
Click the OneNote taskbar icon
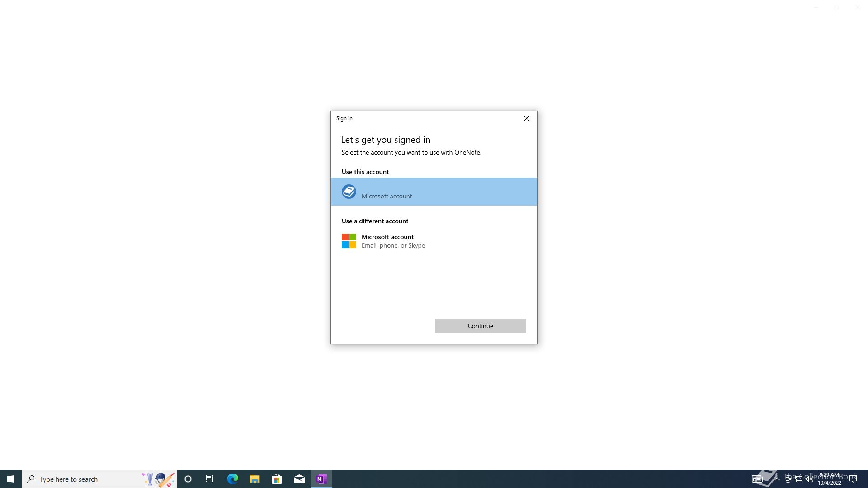321,479
